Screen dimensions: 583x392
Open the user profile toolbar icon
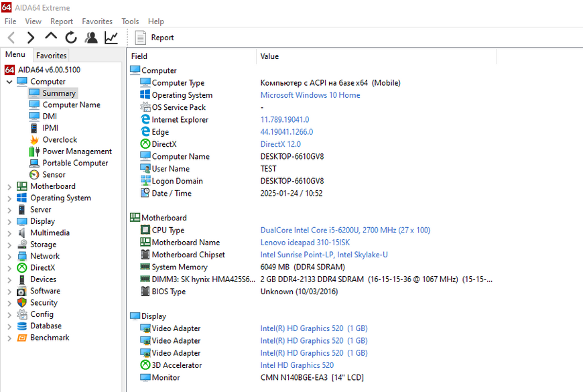click(91, 38)
